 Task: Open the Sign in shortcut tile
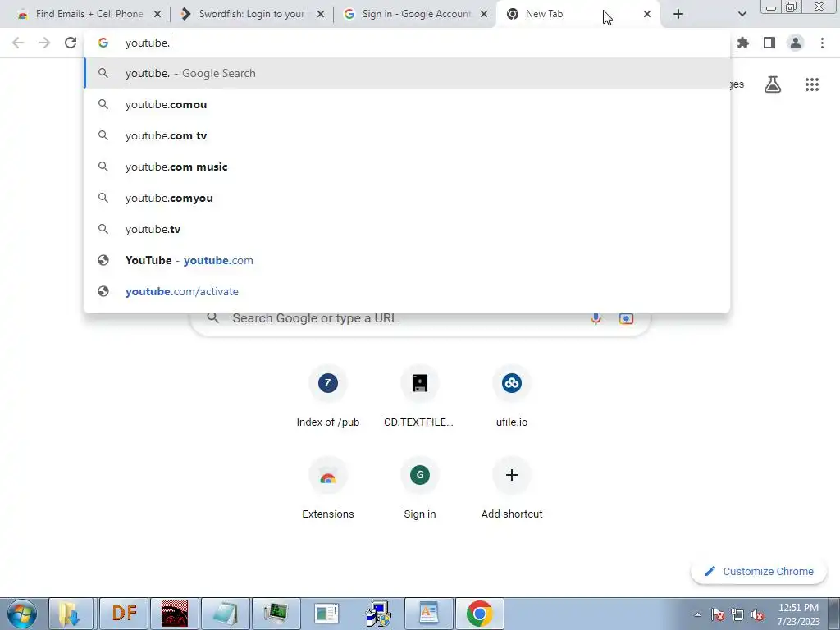point(419,488)
